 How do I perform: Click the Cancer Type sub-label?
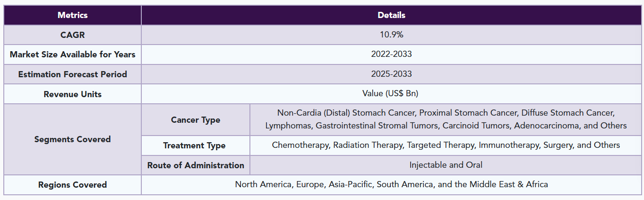click(195, 120)
